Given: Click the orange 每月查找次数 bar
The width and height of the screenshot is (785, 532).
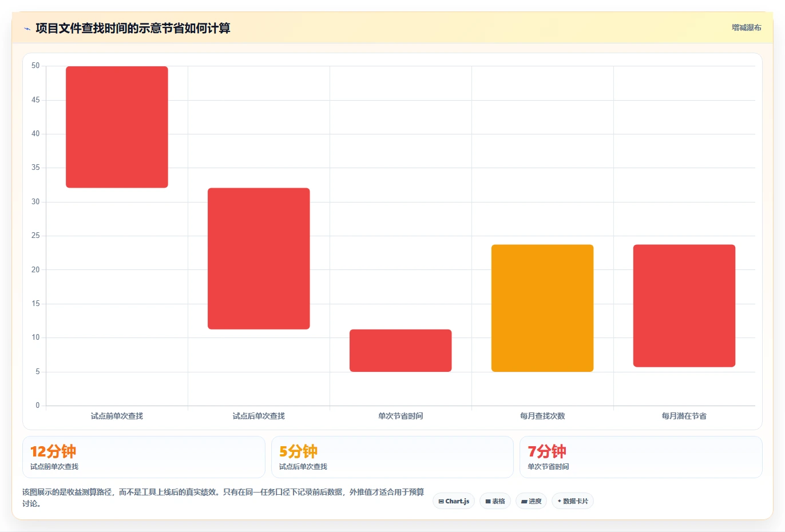Looking at the screenshot, I should click(542, 308).
